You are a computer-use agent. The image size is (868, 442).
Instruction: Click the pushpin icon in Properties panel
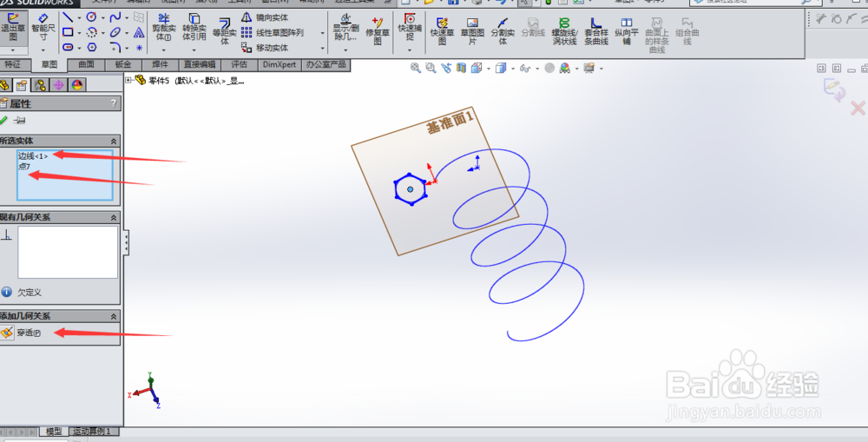[19, 120]
